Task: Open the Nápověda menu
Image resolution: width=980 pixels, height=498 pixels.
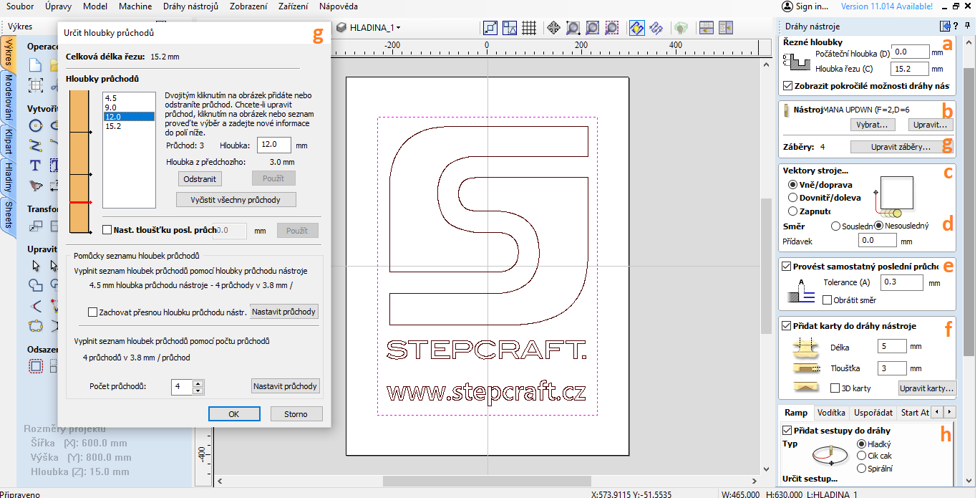Action: pos(339,6)
